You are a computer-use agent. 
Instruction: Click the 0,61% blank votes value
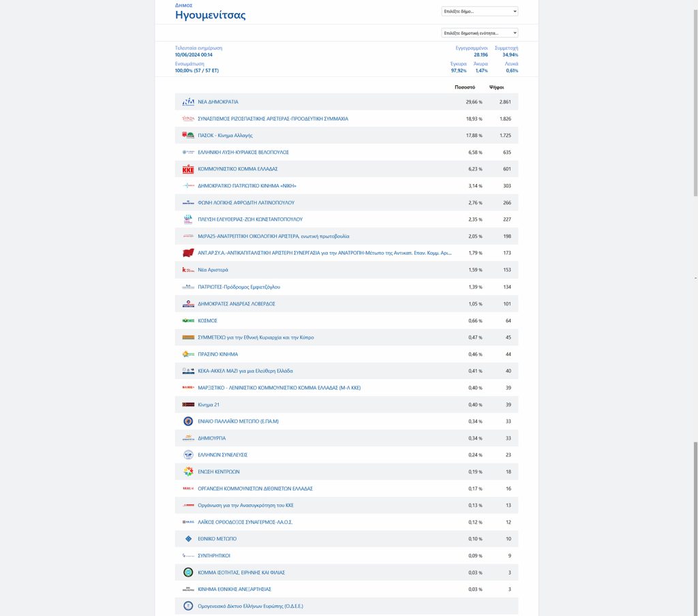[512, 70]
